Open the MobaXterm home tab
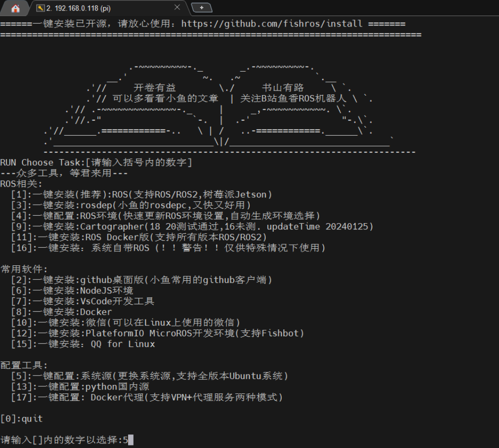499x448 pixels. pos(15,9)
